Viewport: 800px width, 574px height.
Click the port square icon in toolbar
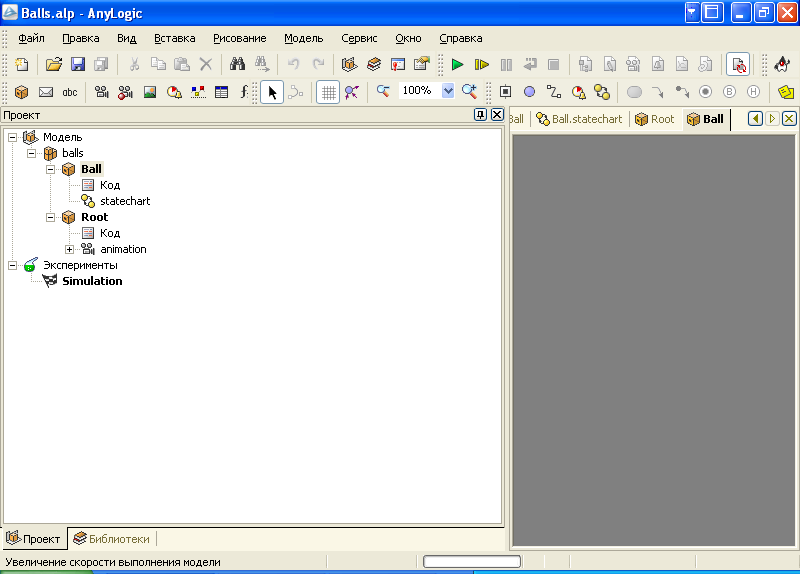point(505,92)
